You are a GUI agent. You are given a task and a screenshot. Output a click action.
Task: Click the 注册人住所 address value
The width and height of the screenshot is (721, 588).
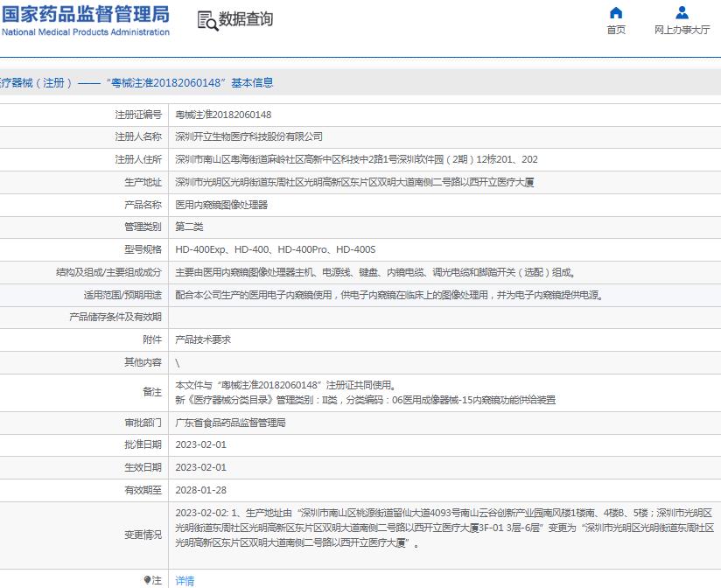click(x=356, y=159)
